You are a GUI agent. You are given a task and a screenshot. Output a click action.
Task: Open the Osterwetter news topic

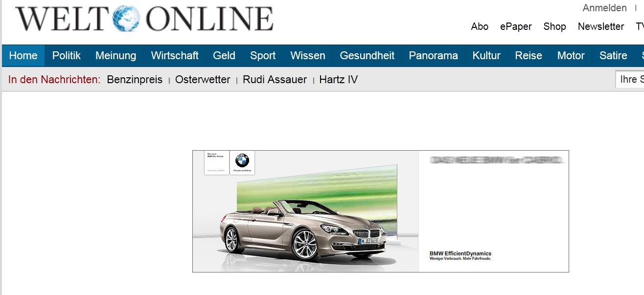pyautogui.click(x=203, y=80)
